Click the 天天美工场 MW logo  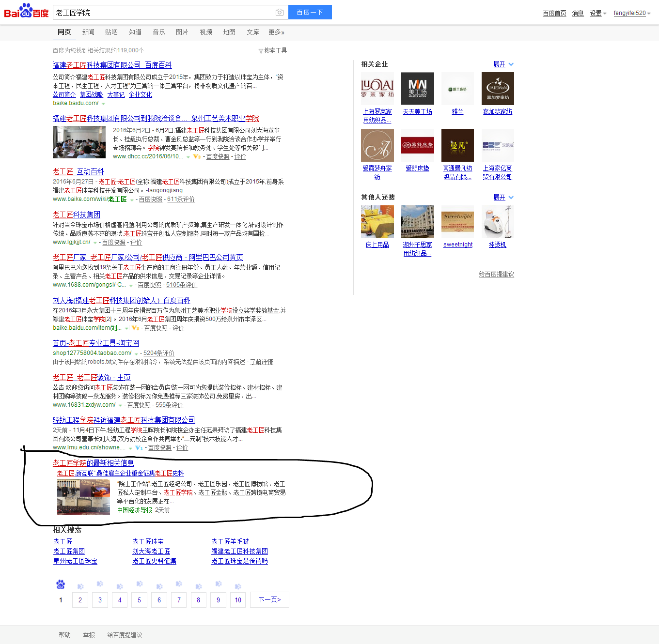coord(417,89)
